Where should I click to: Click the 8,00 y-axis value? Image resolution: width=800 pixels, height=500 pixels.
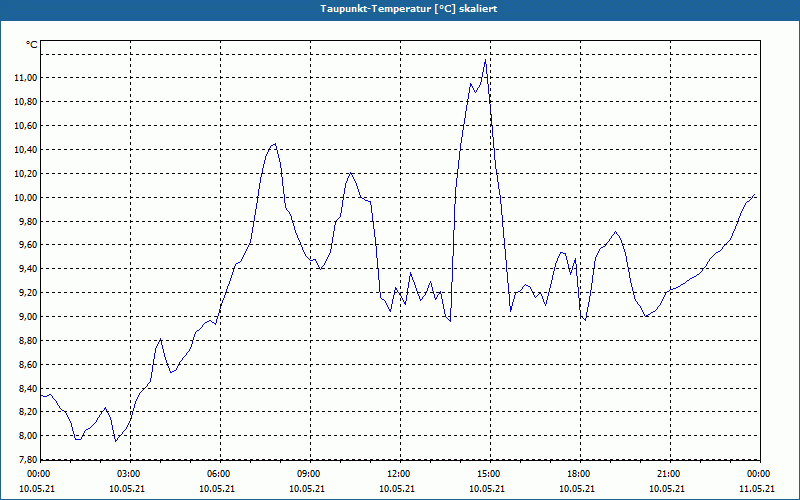coord(28,436)
